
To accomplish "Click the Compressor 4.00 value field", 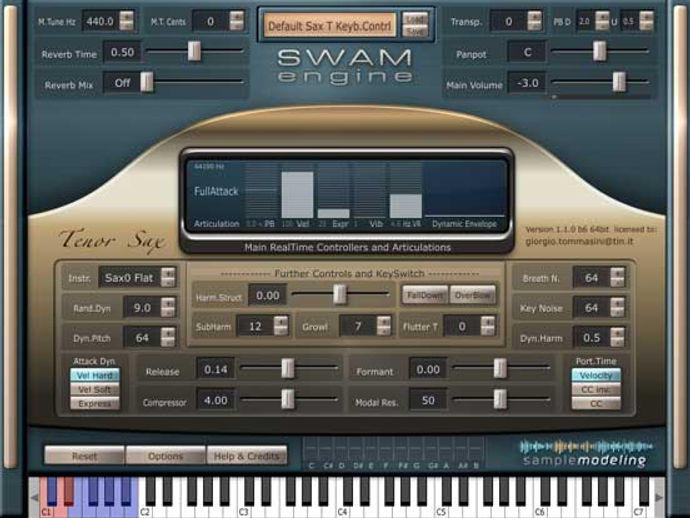I will (x=216, y=400).
